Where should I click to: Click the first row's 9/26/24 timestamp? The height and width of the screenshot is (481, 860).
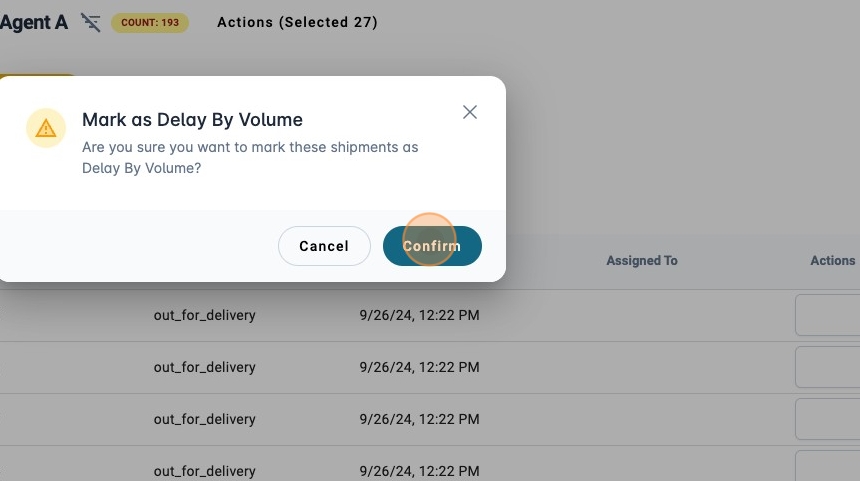pos(419,315)
